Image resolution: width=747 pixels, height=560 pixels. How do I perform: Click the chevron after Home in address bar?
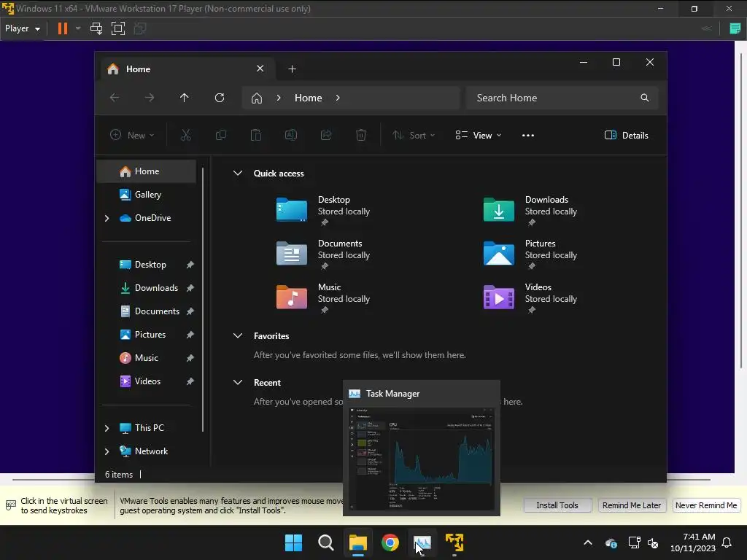(x=338, y=98)
